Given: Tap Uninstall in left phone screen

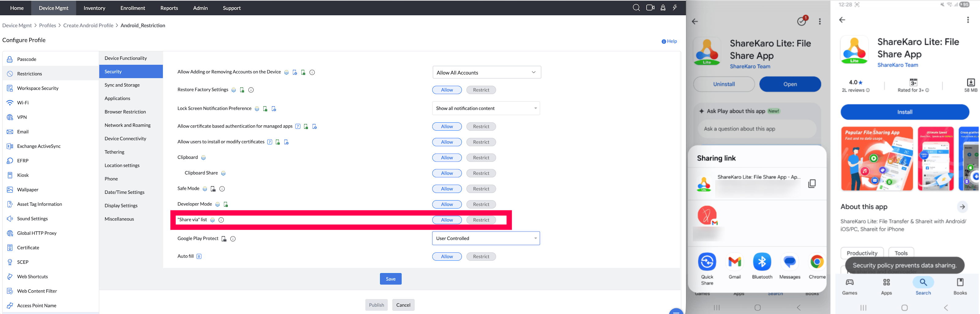Looking at the screenshot, I should pyautogui.click(x=724, y=84).
